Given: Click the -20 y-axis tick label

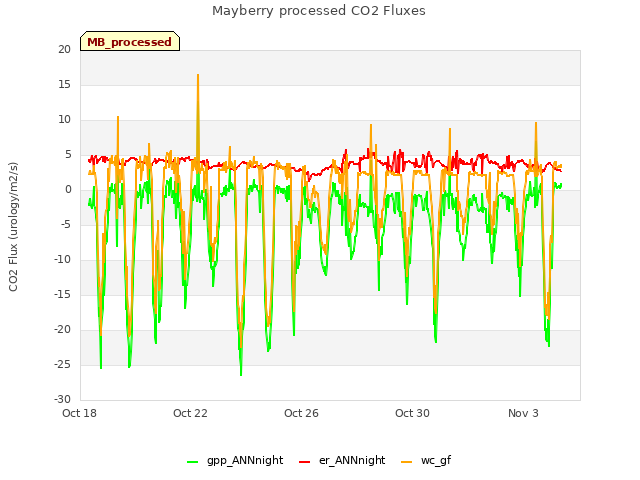Looking at the screenshot, I should (62, 329).
